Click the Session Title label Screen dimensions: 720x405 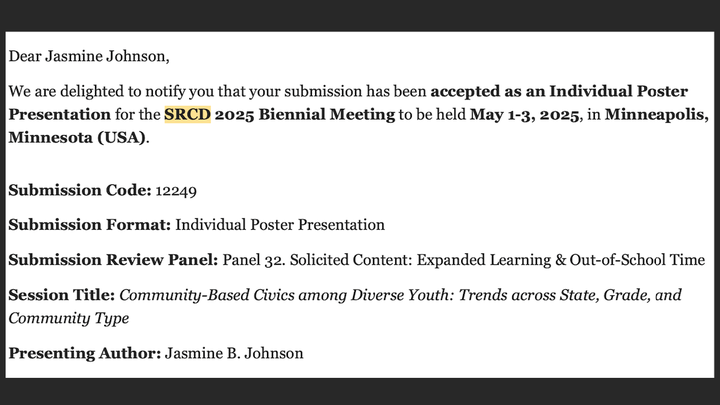pyautogui.click(x=62, y=295)
